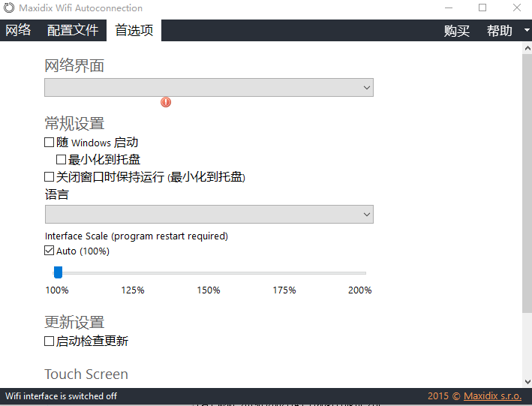Toggle 最小化到托盘 checkbox
Image resolution: width=532 pixels, height=406 pixels.
(x=62, y=160)
